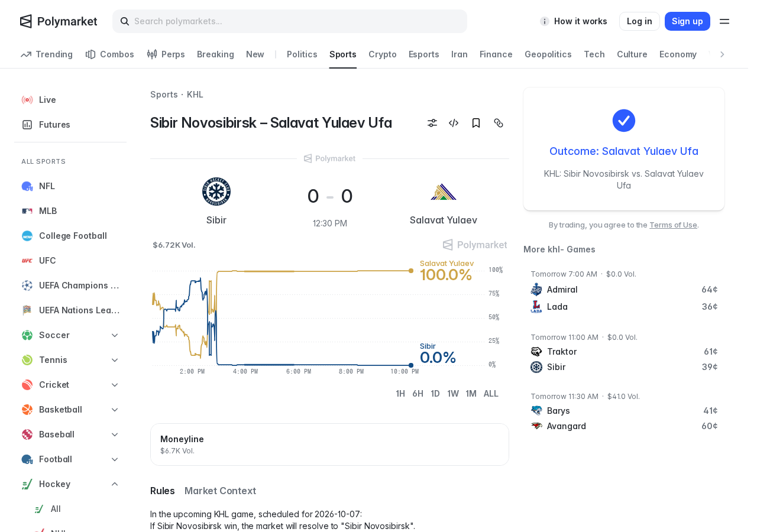Image resolution: width=757 pixels, height=532 pixels.
Task: Click the Sibir team logo
Action: click(x=216, y=192)
